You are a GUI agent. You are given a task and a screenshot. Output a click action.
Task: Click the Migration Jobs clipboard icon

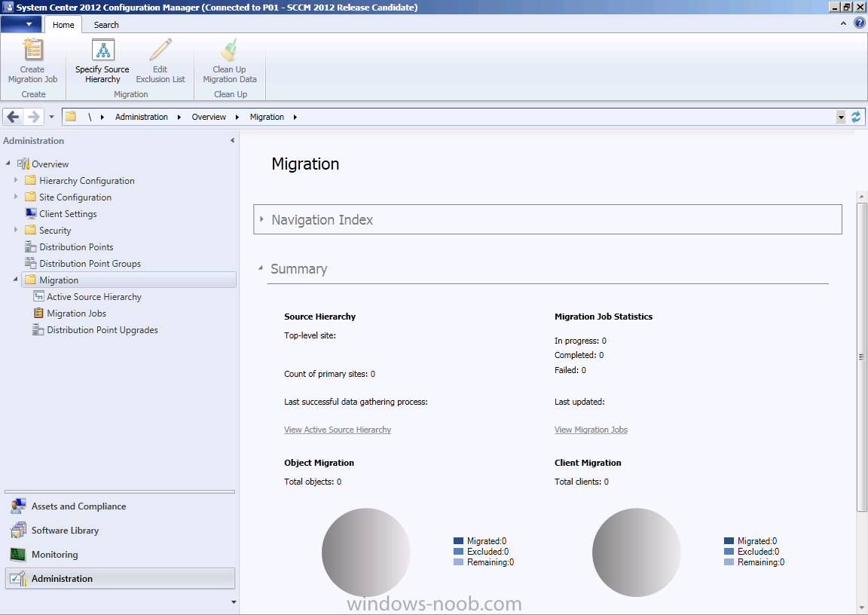point(38,313)
